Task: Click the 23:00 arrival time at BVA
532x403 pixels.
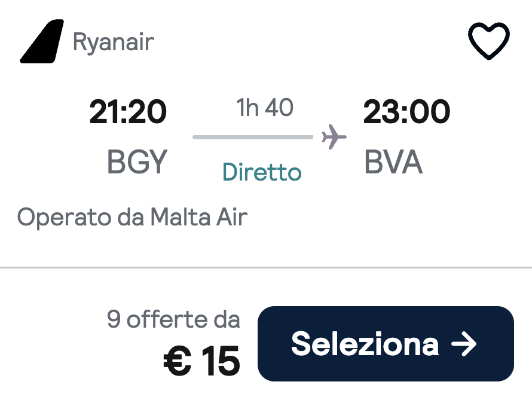Action: (x=408, y=111)
